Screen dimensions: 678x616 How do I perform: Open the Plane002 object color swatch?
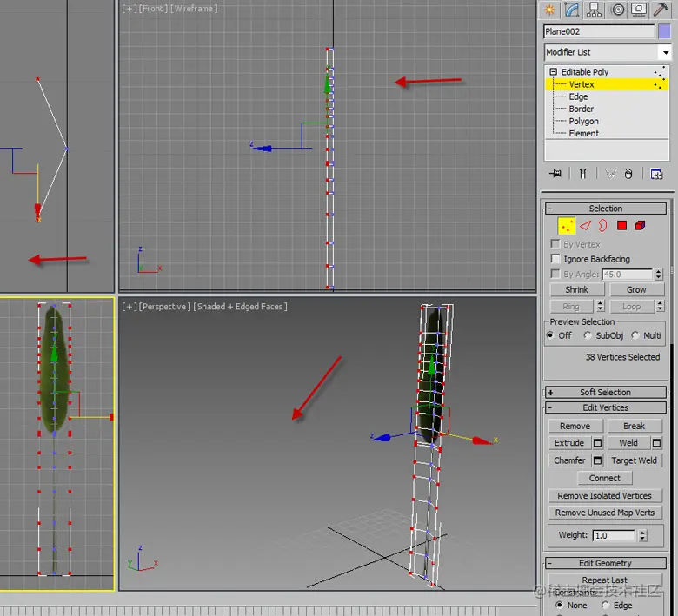point(665,31)
